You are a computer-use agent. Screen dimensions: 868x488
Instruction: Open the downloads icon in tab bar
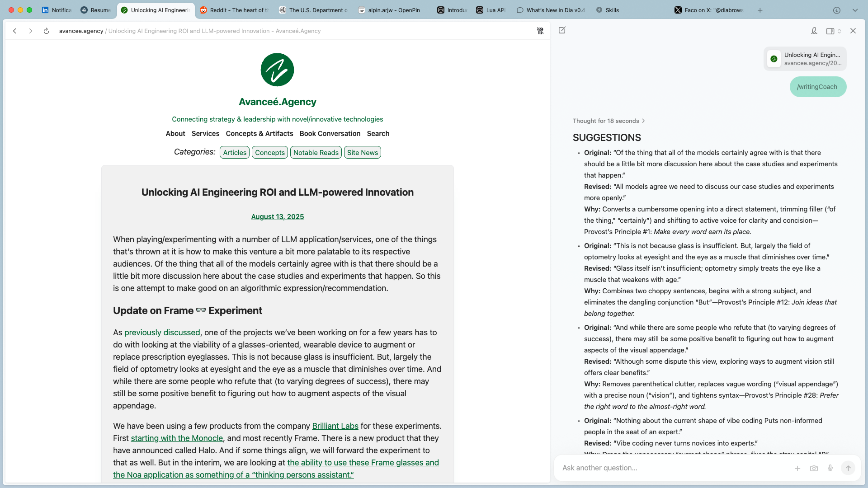point(837,10)
